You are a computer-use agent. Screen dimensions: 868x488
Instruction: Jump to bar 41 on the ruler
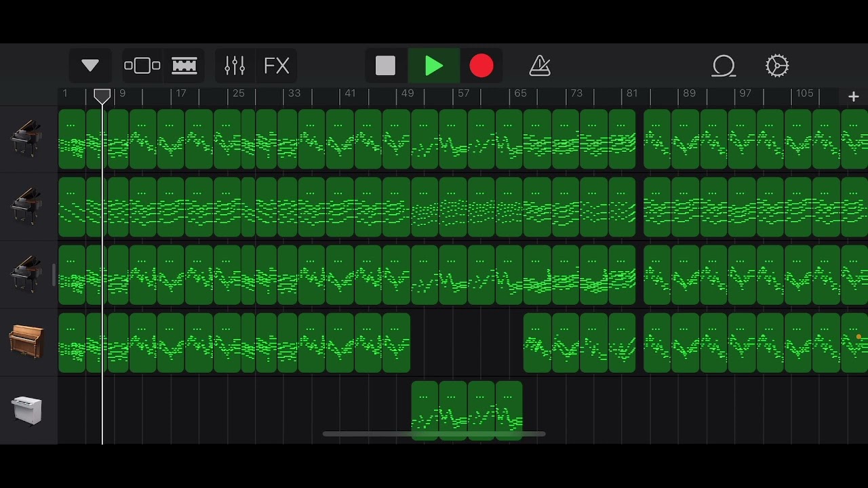[x=350, y=94]
